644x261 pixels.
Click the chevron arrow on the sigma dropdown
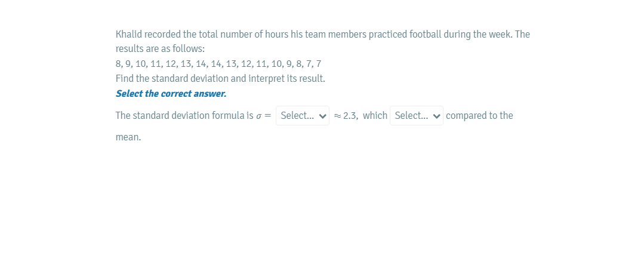coord(323,116)
